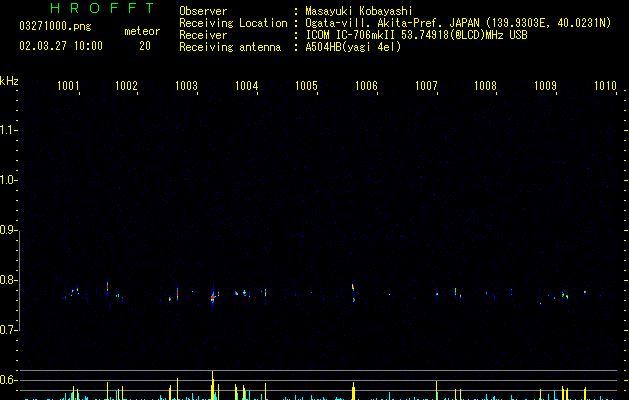
Task: Click the 1007 time axis marker
Action: point(426,86)
